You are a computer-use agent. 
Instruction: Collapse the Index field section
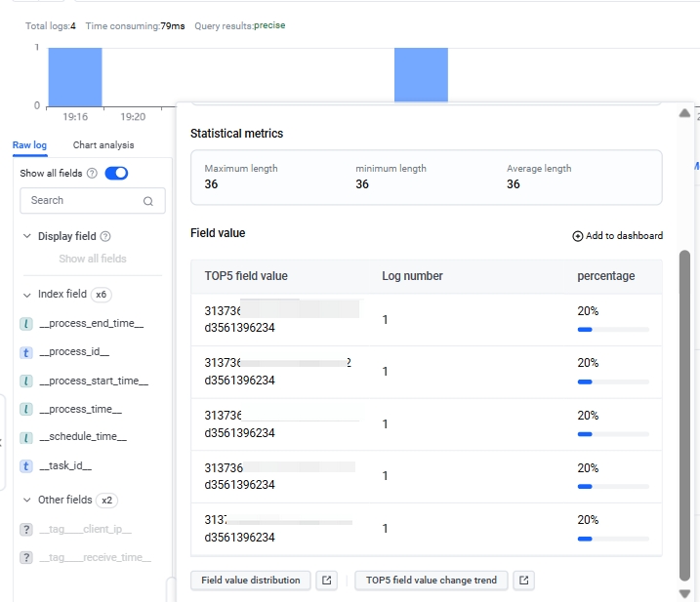tap(27, 295)
